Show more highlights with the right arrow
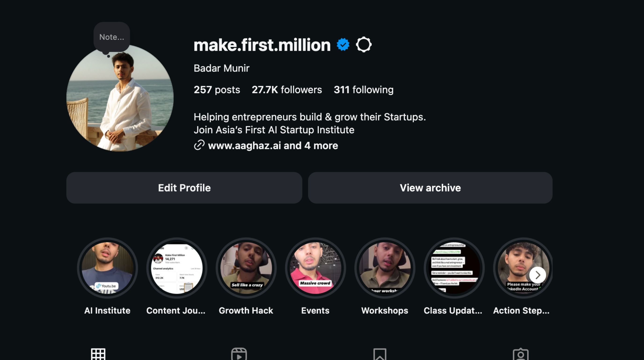 point(538,275)
